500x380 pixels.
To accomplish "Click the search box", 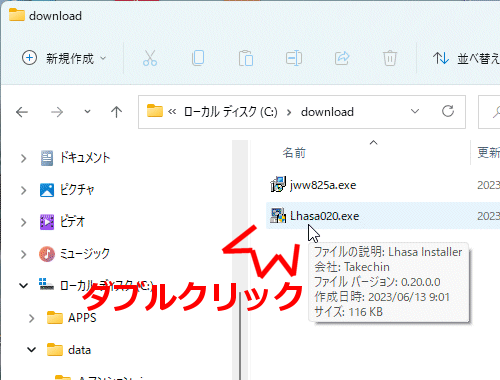I will point(489,112).
